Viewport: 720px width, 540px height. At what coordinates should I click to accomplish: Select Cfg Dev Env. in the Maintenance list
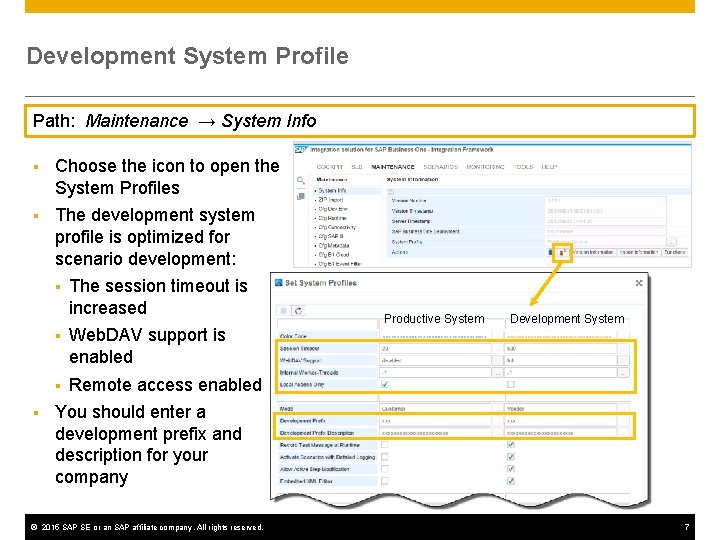334,209
